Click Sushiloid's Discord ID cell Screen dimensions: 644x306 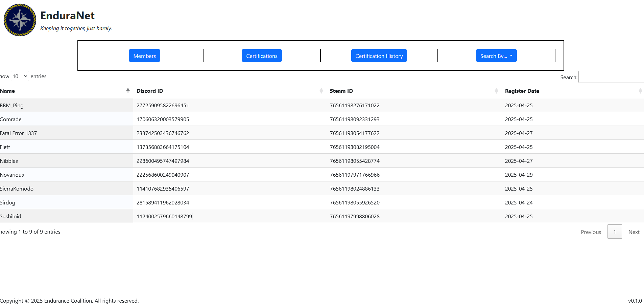[164, 217]
